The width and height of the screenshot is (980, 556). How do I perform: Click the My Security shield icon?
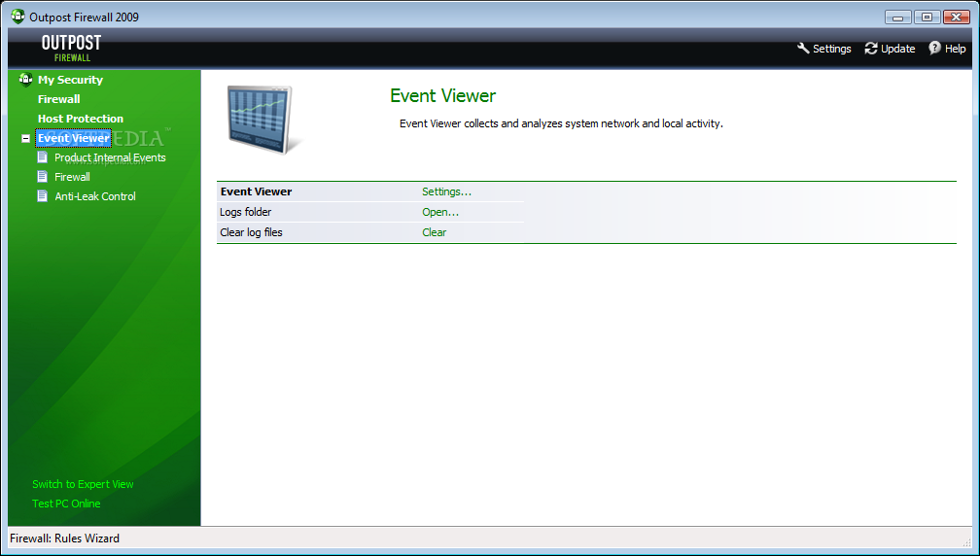(25, 80)
